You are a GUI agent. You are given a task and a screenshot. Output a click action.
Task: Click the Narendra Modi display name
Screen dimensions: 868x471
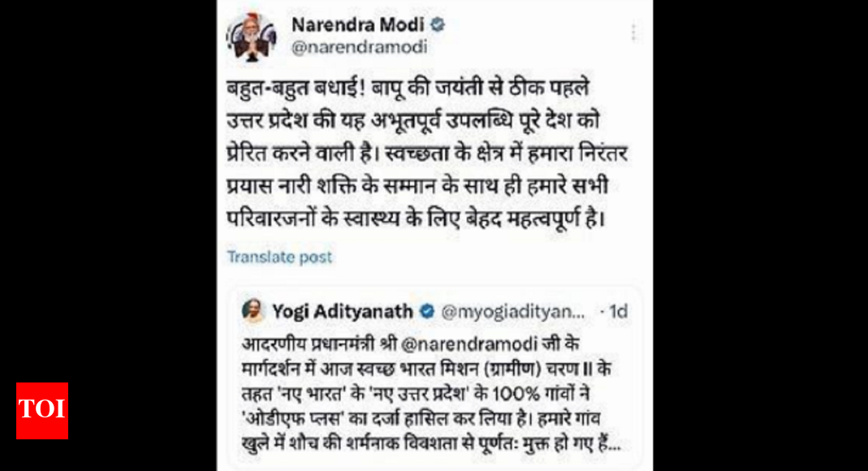click(357, 25)
